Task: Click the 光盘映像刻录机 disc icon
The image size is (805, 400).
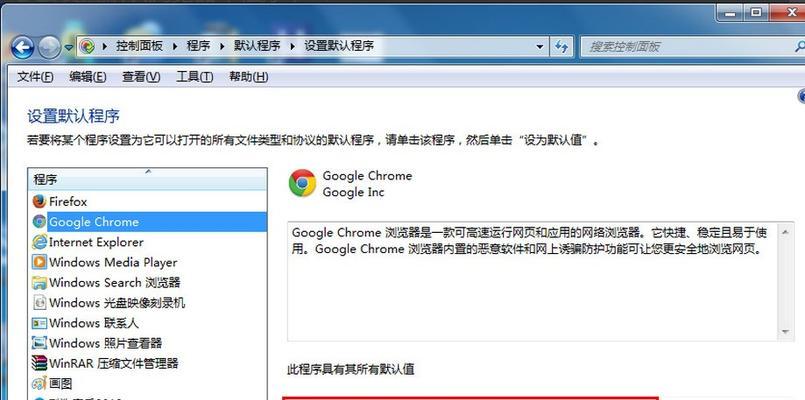Action: pos(40,302)
